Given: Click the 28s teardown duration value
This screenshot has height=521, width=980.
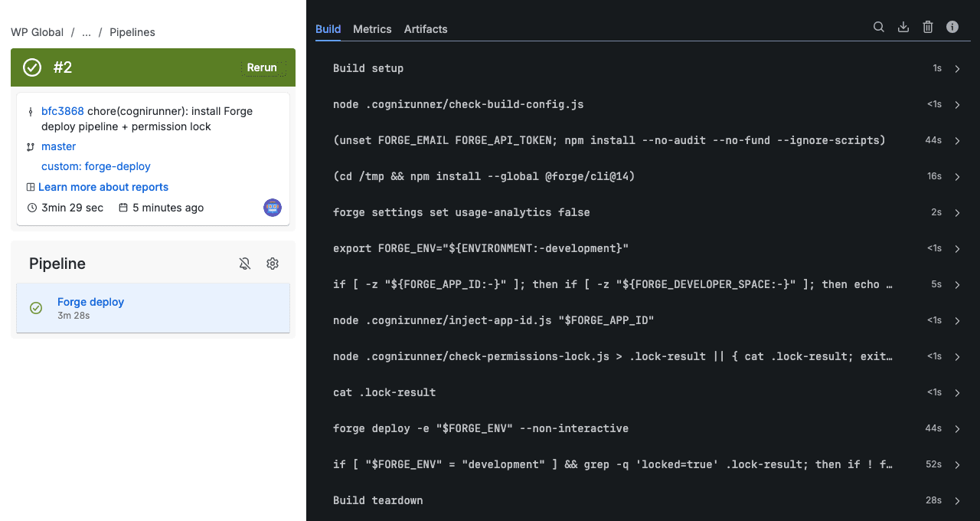Looking at the screenshot, I should click(x=933, y=500).
